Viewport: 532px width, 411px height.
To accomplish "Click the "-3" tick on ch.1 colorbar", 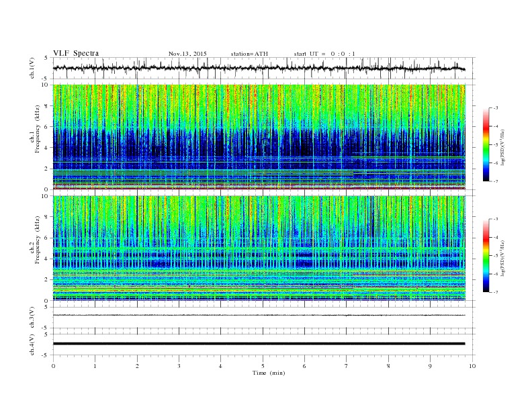I will (496, 108).
